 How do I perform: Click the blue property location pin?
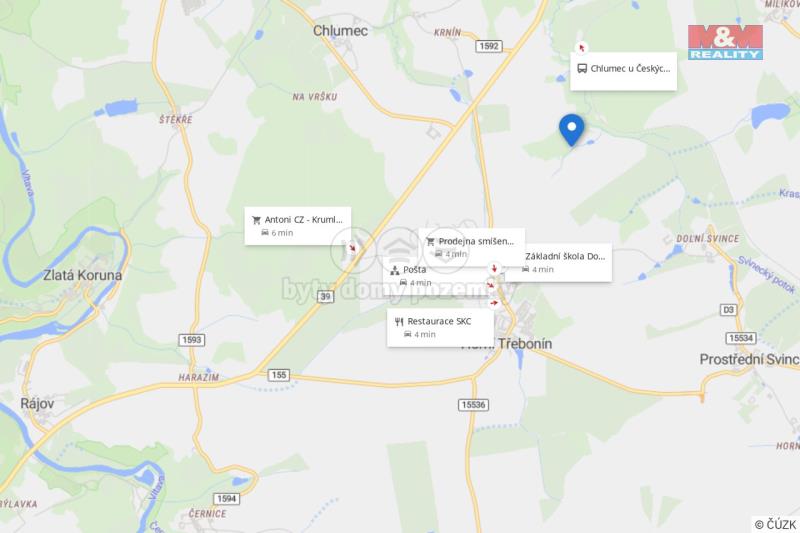coord(571,130)
